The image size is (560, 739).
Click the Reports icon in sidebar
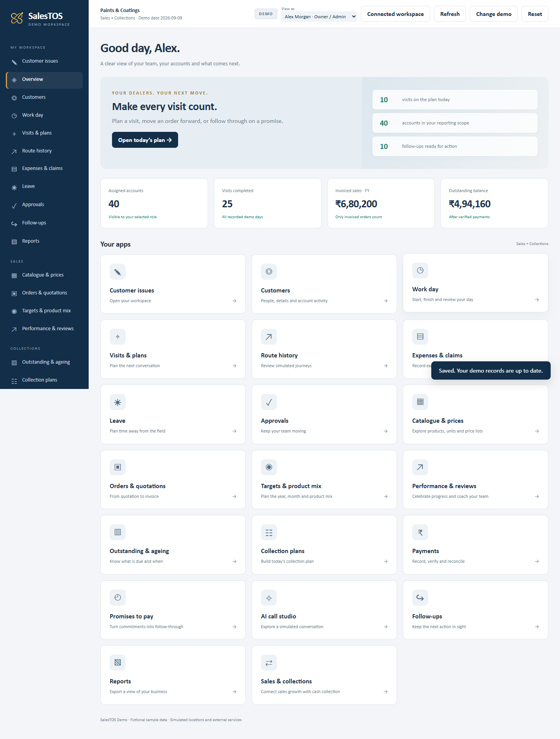(14, 242)
